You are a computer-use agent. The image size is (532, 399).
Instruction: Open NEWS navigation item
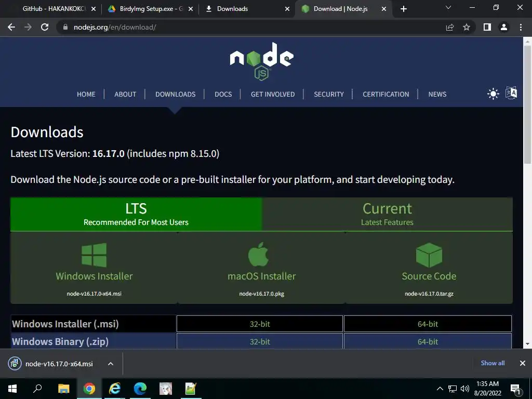click(x=437, y=95)
